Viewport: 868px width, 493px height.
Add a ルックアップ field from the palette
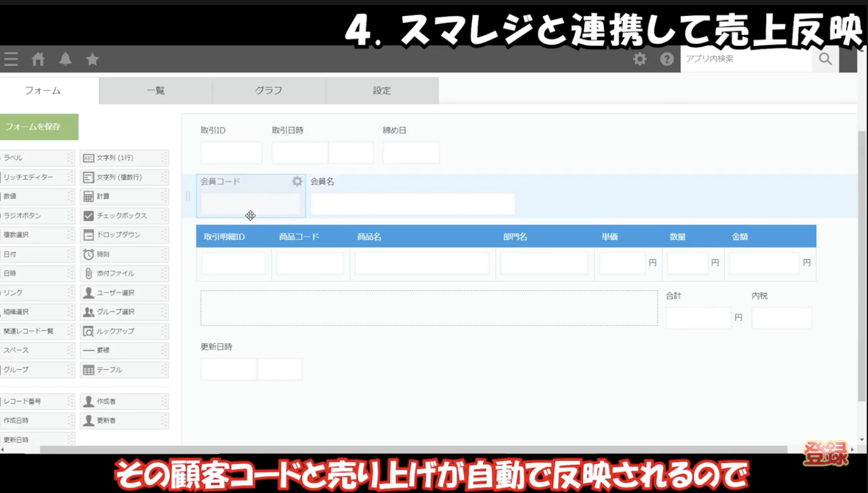tap(123, 331)
